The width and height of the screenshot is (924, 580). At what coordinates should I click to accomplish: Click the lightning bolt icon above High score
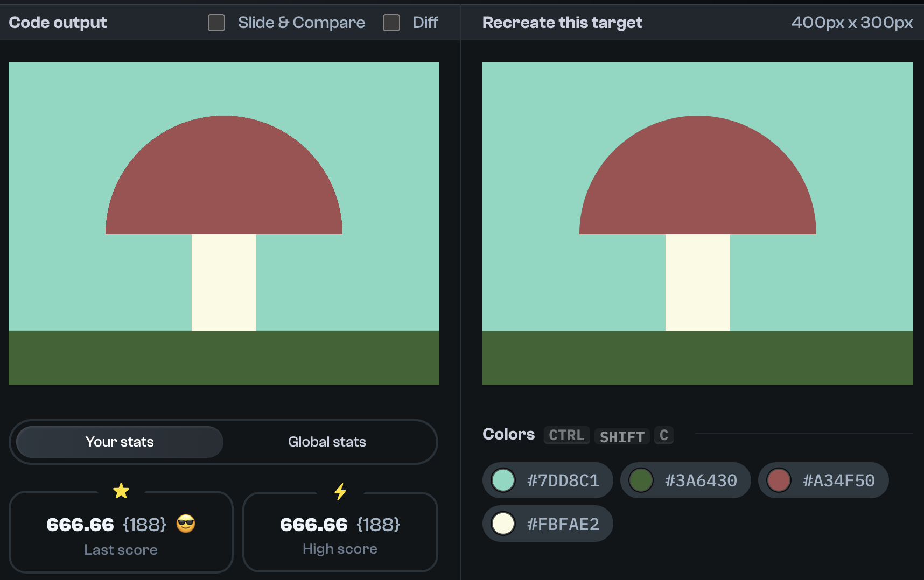[340, 491]
